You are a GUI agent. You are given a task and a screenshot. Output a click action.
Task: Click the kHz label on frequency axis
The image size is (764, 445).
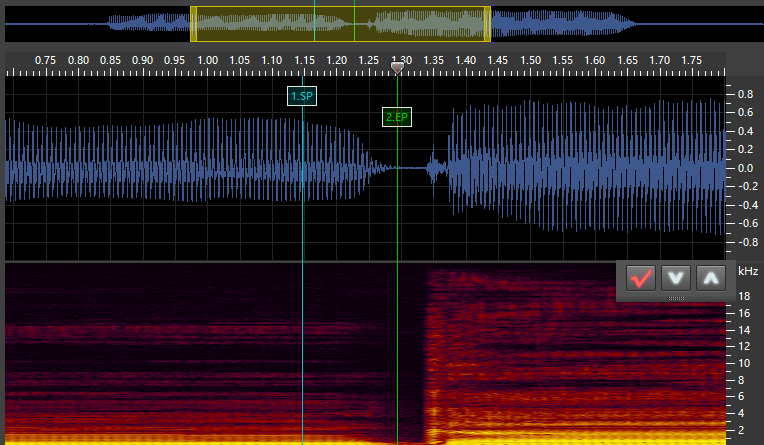point(747,271)
